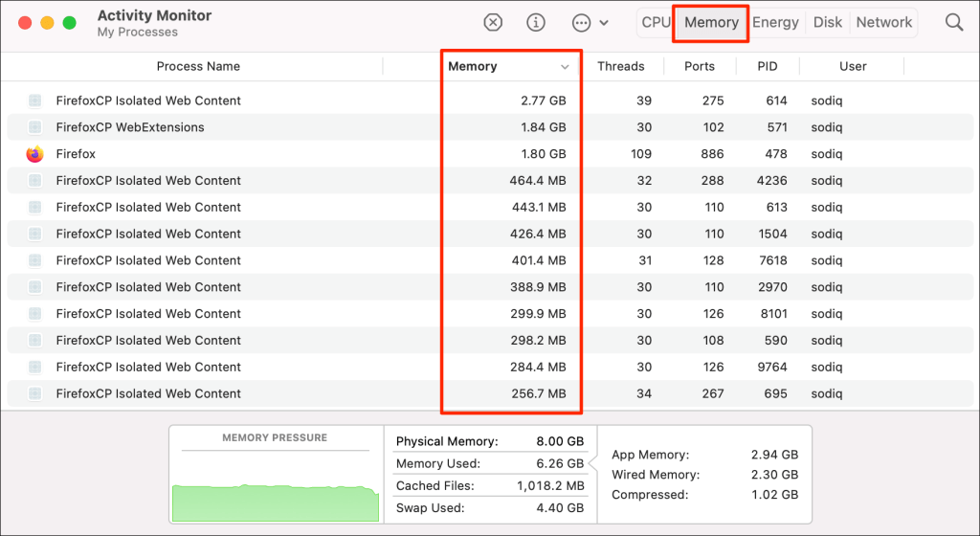Sort by Threads column header

[620, 66]
